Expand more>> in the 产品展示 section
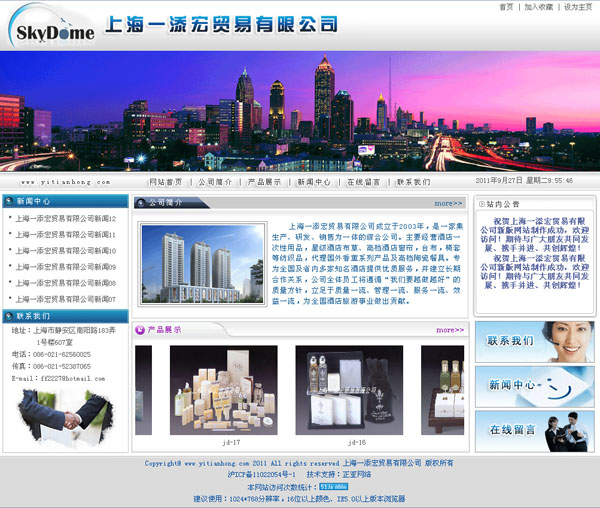The width and height of the screenshot is (600, 508). 449,329
